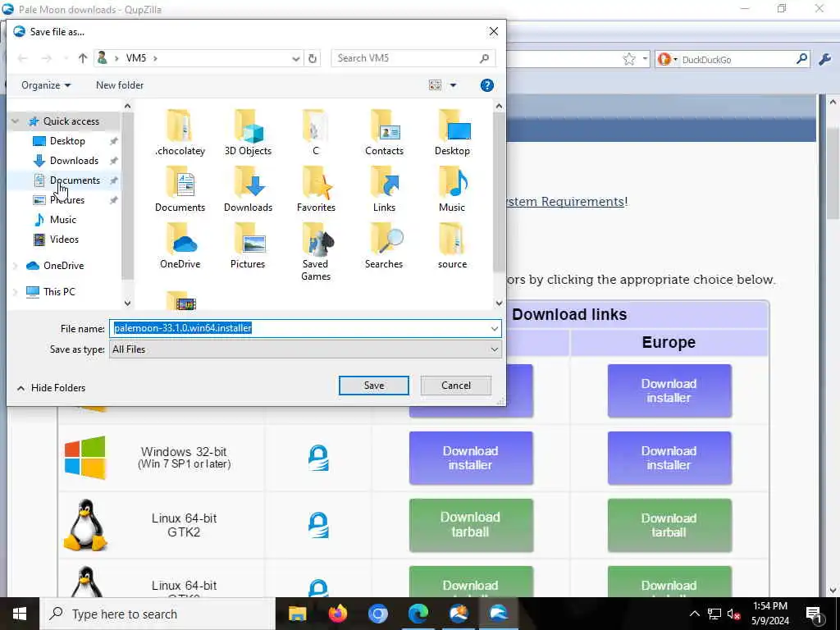Open the Windows Start menu
840x630 pixels.
point(20,614)
